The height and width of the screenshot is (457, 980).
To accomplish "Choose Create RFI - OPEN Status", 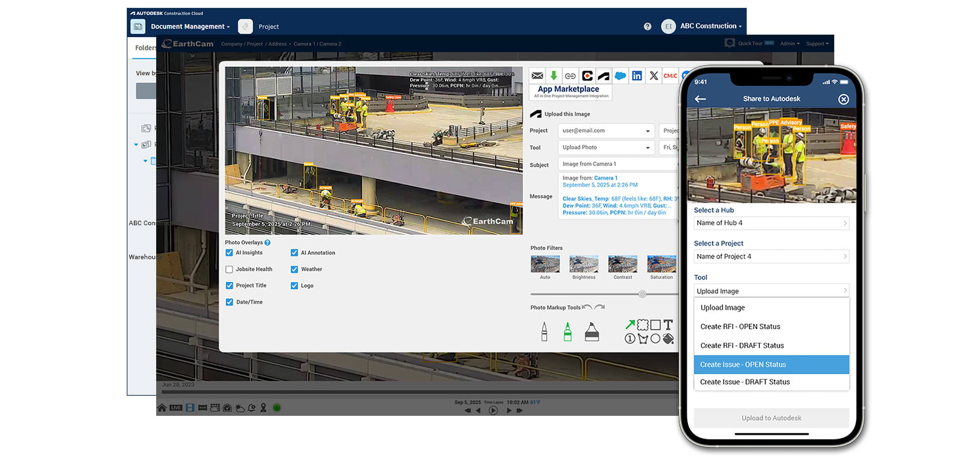I will 772,326.
